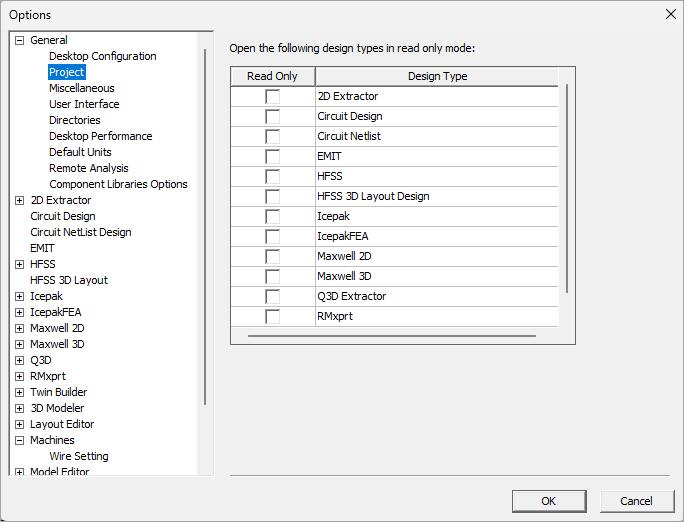Select Remote Analysis options
The image size is (684, 522).
tap(89, 168)
